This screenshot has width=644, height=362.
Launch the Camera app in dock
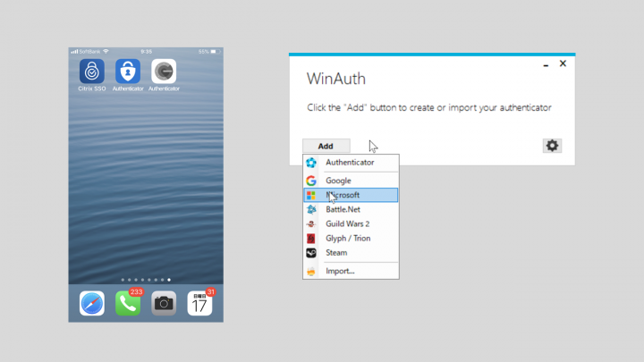pyautogui.click(x=164, y=303)
